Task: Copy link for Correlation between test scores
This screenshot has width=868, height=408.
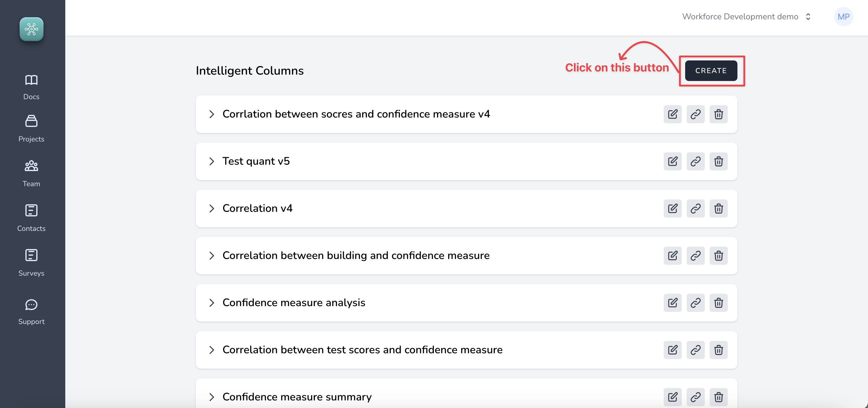Action: tap(695, 350)
